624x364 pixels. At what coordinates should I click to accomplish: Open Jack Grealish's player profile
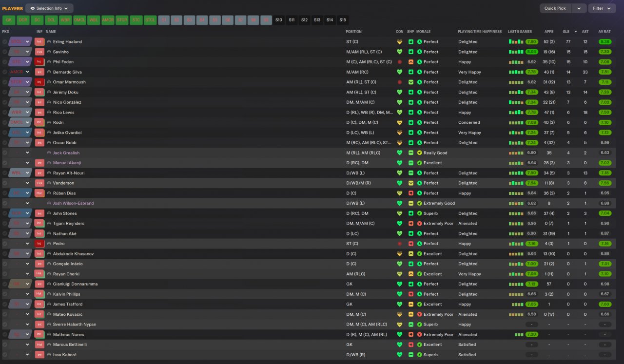66,153
